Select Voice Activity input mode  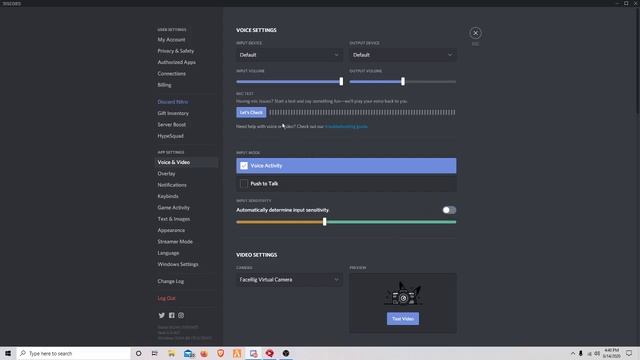pyautogui.click(x=346, y=166)
